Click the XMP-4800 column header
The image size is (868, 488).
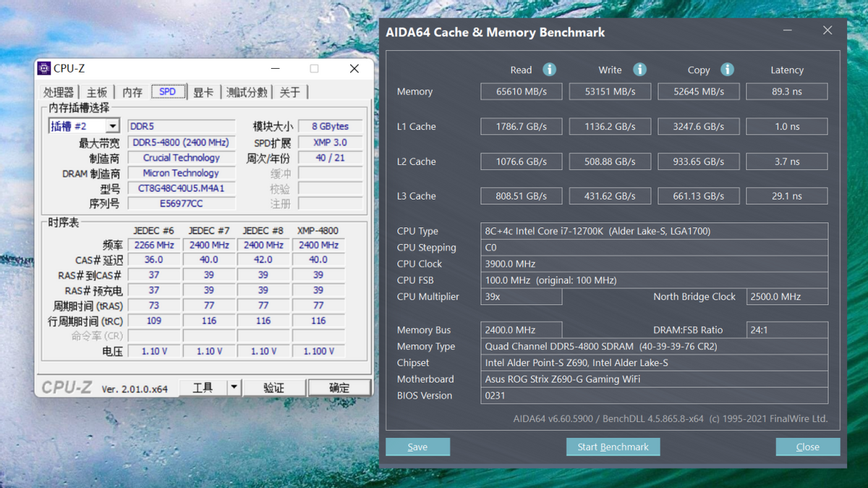pos(318,230)
